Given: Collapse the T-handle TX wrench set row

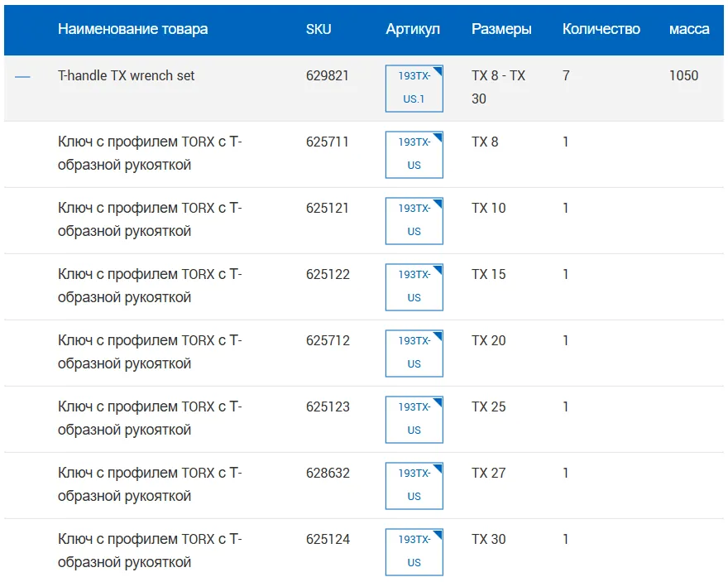Looking at the screenshot, I should [x=22, y=77].
